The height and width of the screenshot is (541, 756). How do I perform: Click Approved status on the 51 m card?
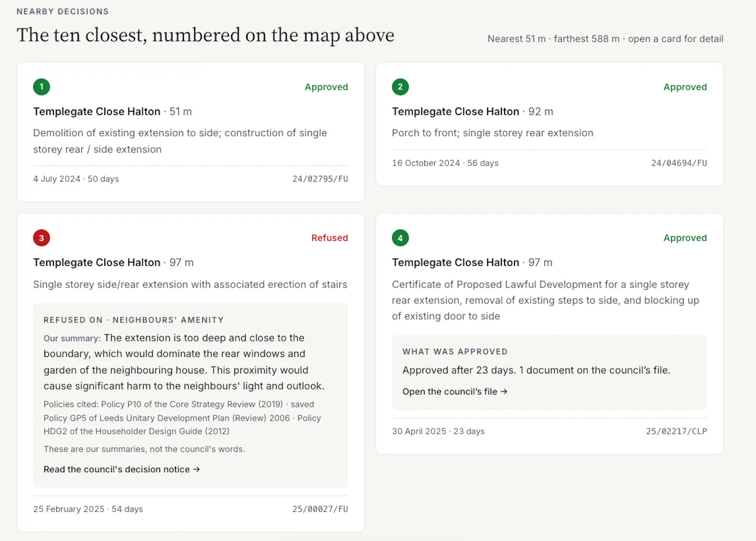tap(326, 87)
